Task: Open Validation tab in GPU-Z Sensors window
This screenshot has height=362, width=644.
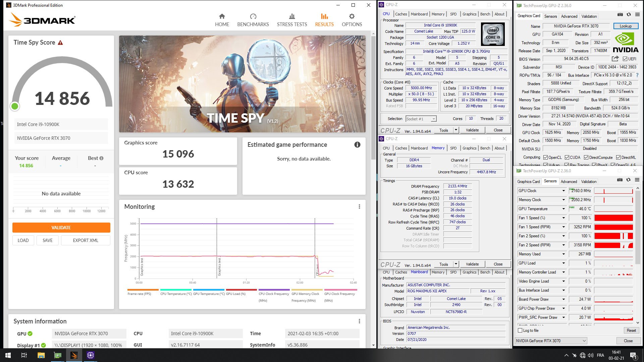Action: coord(589,182)
